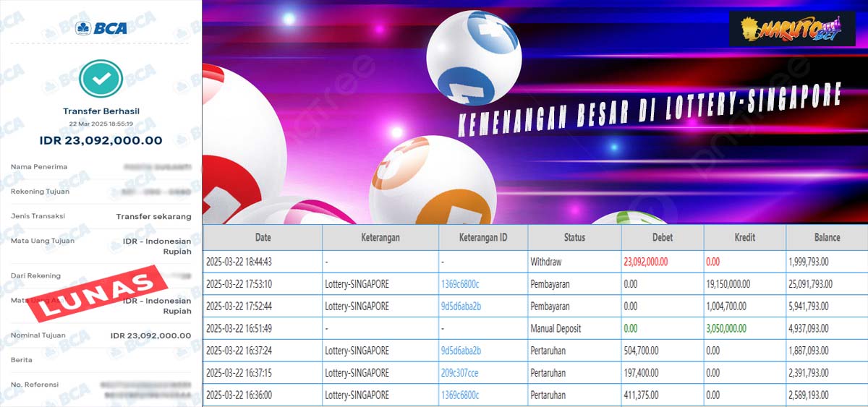Click the Kemenangan Besar di Lottery-Singapore banner title
The width and height of the screenshot is (868, 407).
pos(650,109)
